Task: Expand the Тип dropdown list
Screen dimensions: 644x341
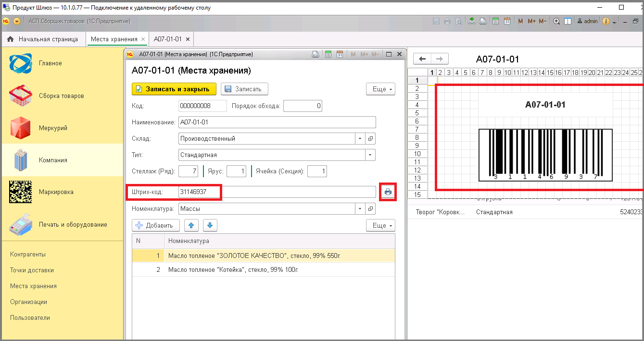Action: pyautogui.click(x=370, y=155)
